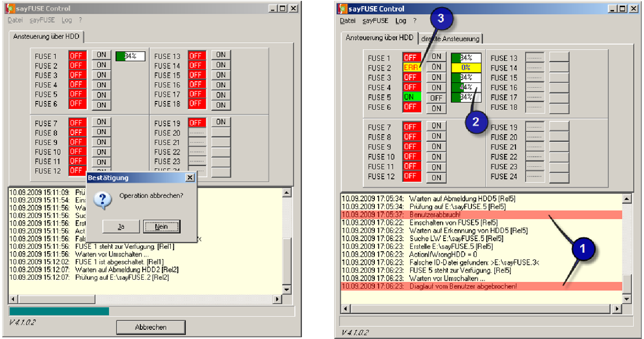Click the blue callout marker numbered 2

point(475,121)
